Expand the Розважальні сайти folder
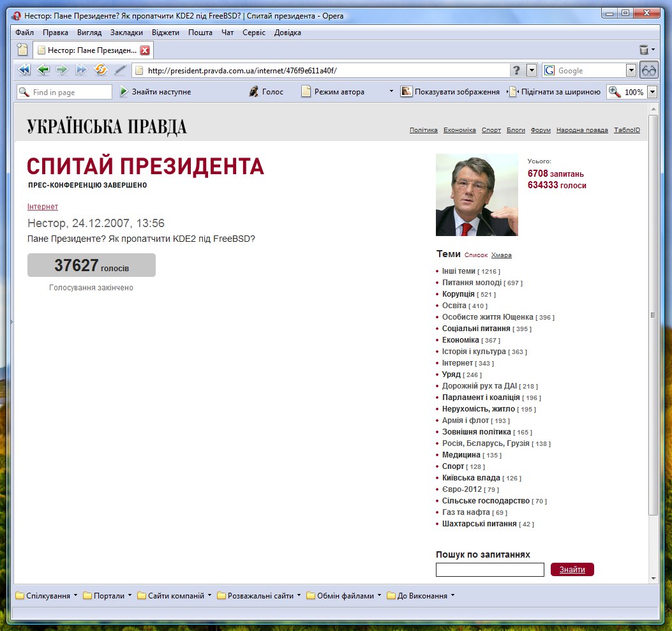Image resolution: width=672 pixels, height=631 pixels. pyautogui.click(x=259, y=595)
